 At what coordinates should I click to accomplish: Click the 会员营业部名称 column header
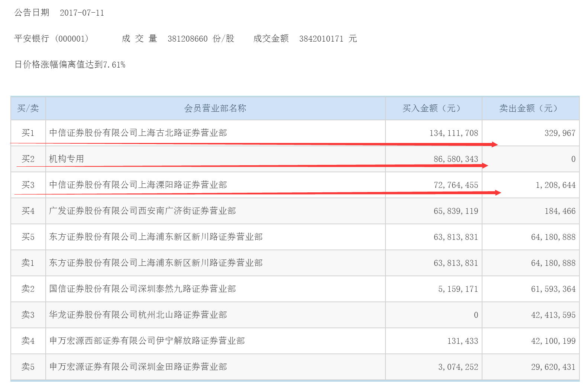point(215,108)
